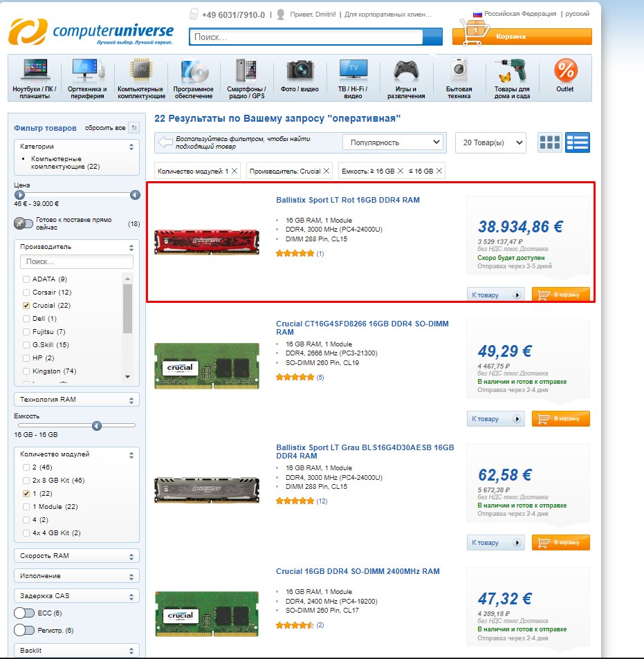Viewport: 644px width, 659px height.
Task: Uncheck the 1 (22) modules checkbox
Action: point(26,494)
